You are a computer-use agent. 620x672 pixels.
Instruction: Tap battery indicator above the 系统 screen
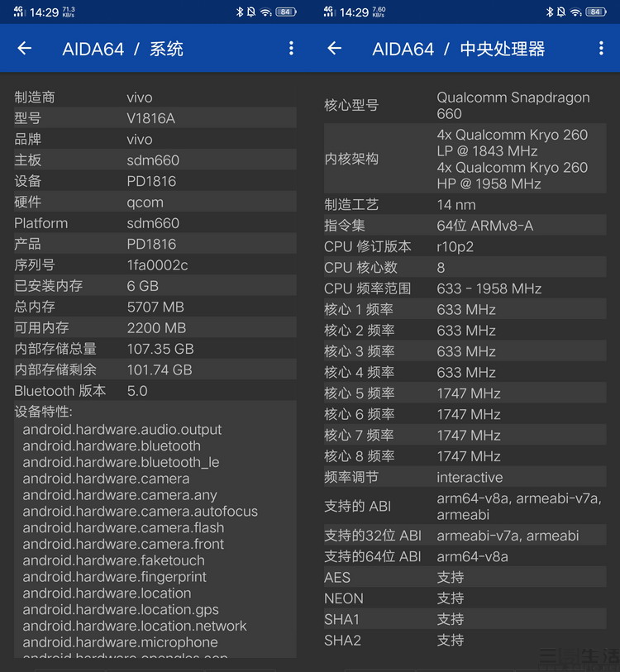(286, 12)
